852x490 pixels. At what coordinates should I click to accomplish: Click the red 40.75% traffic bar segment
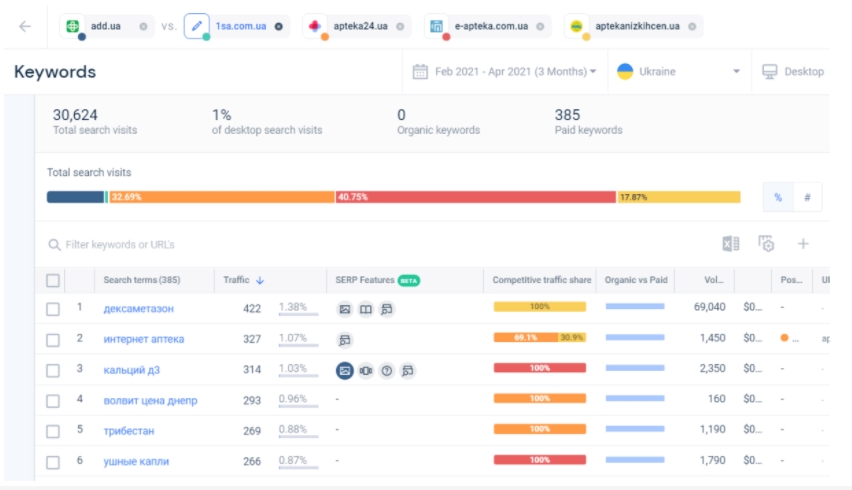(x=475, y=197)
